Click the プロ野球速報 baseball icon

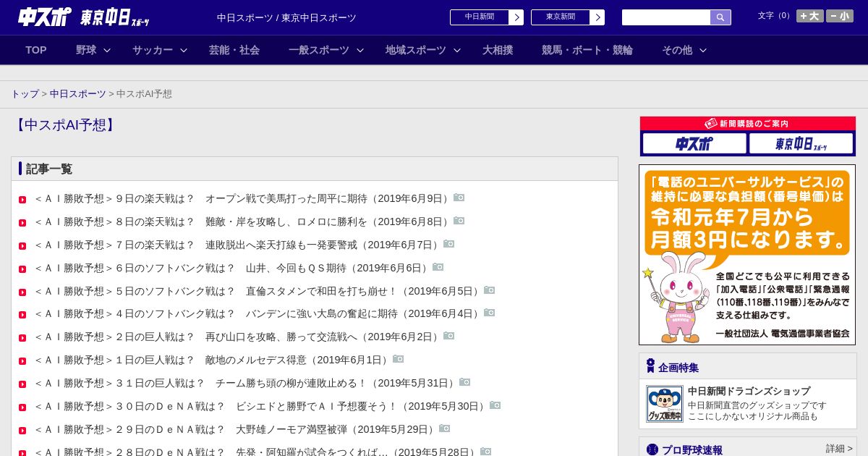pos(652,449)
